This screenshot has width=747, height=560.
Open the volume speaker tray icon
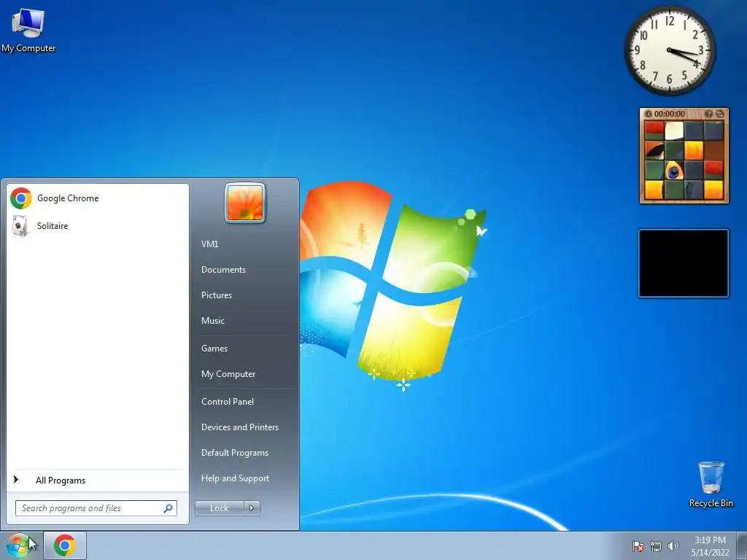(x=673, y=546)
